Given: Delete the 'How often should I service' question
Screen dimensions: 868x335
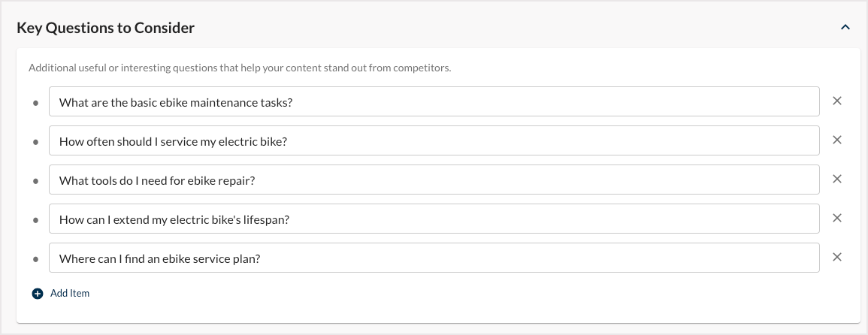Looking at the screenshot, I should pyautogui.click(x=837, y=140).
